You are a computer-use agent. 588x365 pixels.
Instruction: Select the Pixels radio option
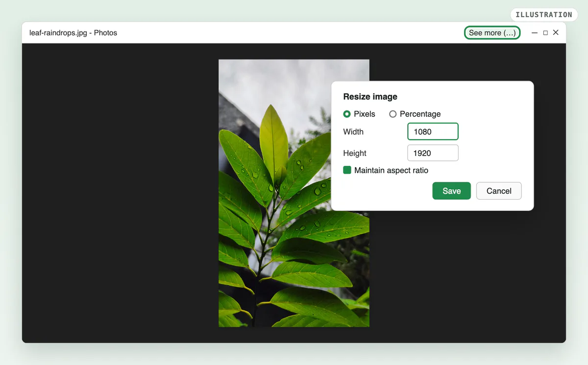tap(347, 114)
